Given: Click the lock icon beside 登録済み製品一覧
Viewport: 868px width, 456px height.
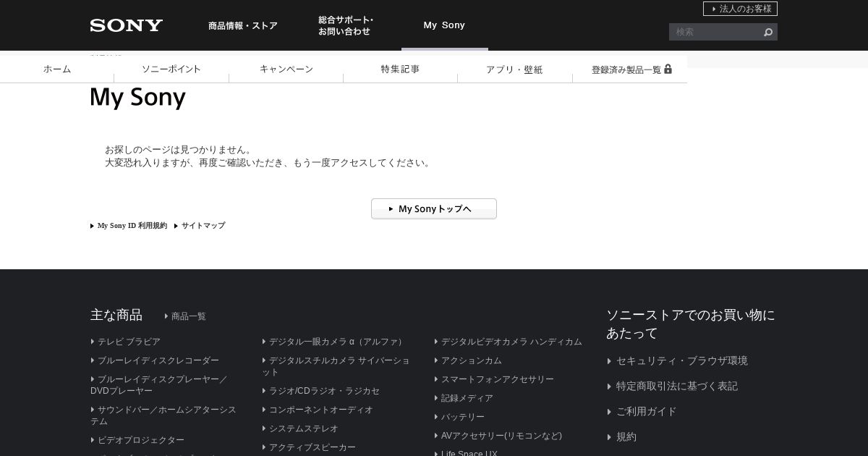Looking at the screenshot, I should point(668,69).
